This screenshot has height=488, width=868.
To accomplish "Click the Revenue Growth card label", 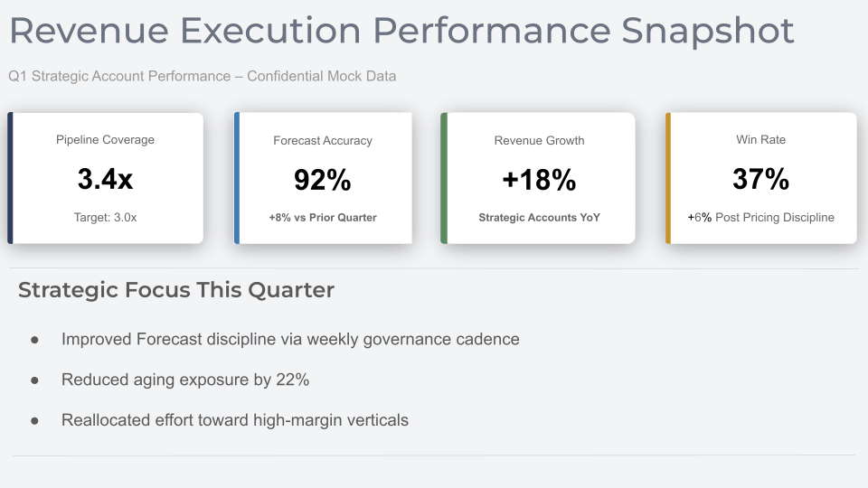I will [539, 141].
